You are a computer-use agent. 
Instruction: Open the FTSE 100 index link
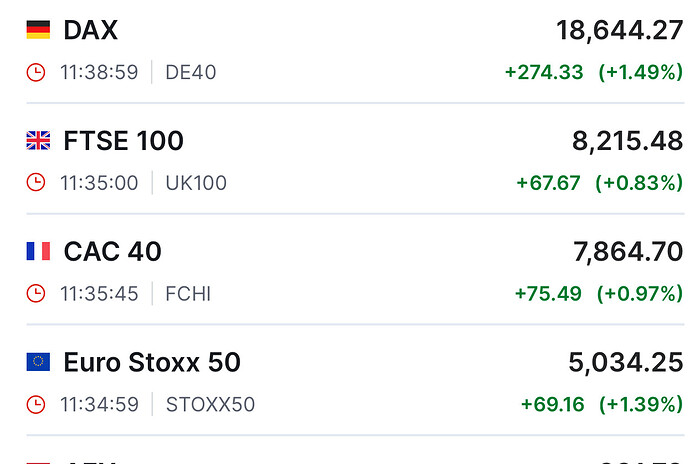point(123,141)
